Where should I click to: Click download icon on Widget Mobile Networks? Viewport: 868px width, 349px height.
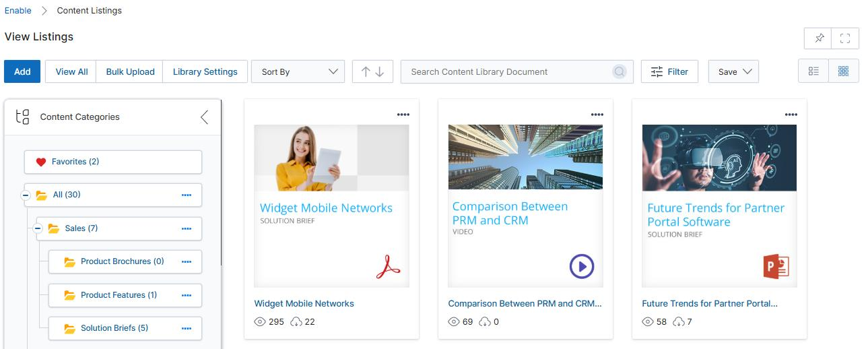(296, 322)
